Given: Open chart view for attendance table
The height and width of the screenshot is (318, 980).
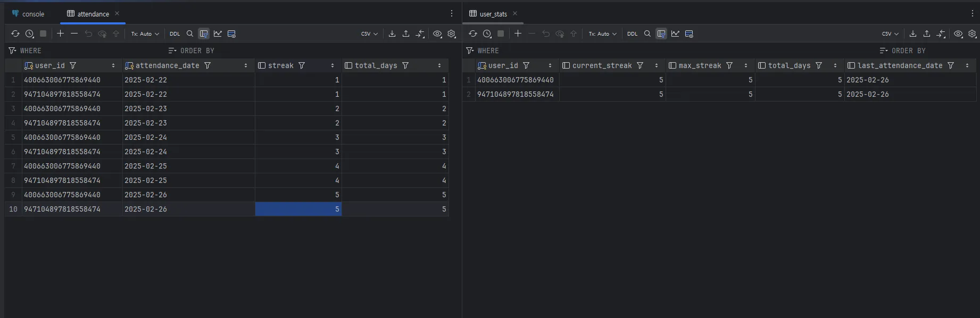Looking at the screenshot, I should pos(218,34).
